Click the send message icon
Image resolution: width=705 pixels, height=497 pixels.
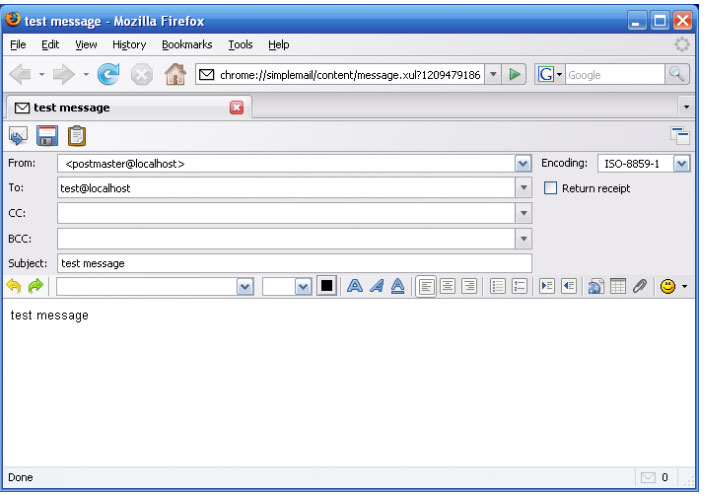(x=18, y=136)
